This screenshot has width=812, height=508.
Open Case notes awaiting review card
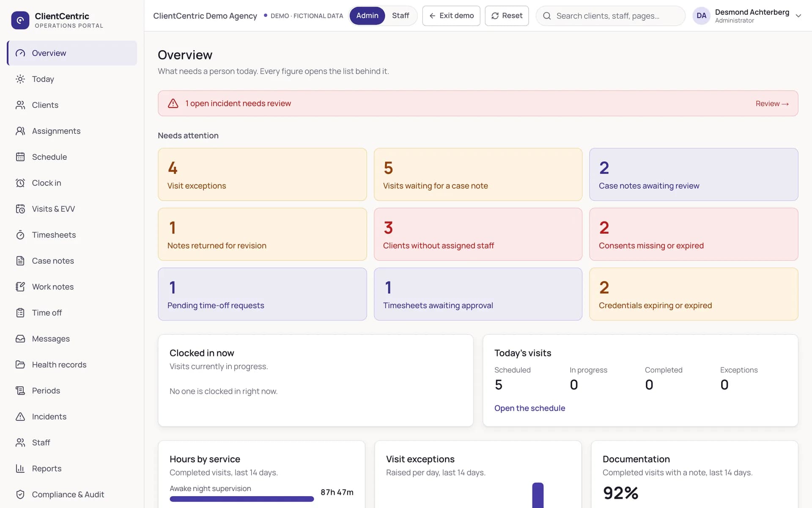pos(694,174)
